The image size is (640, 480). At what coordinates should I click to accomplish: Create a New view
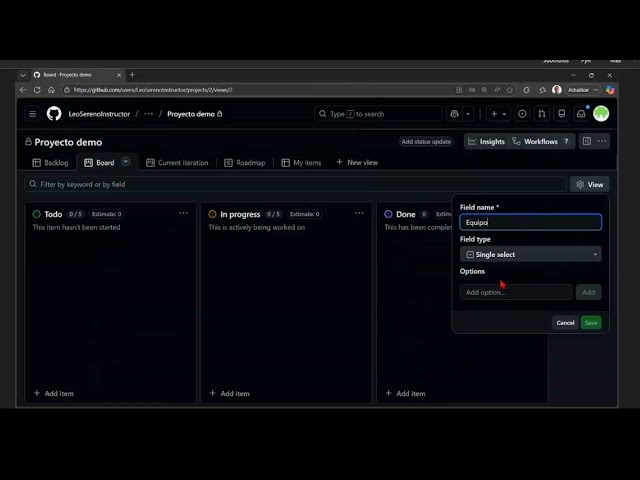pyautogui.click(x=357, y=162)
